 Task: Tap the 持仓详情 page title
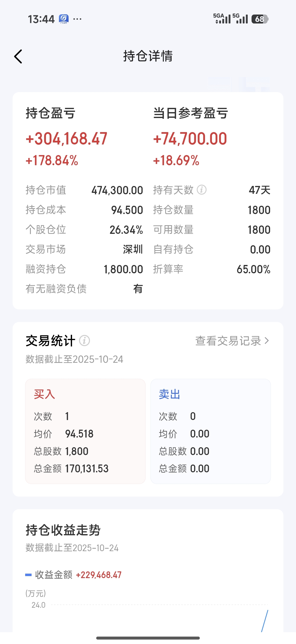point(148,56)
